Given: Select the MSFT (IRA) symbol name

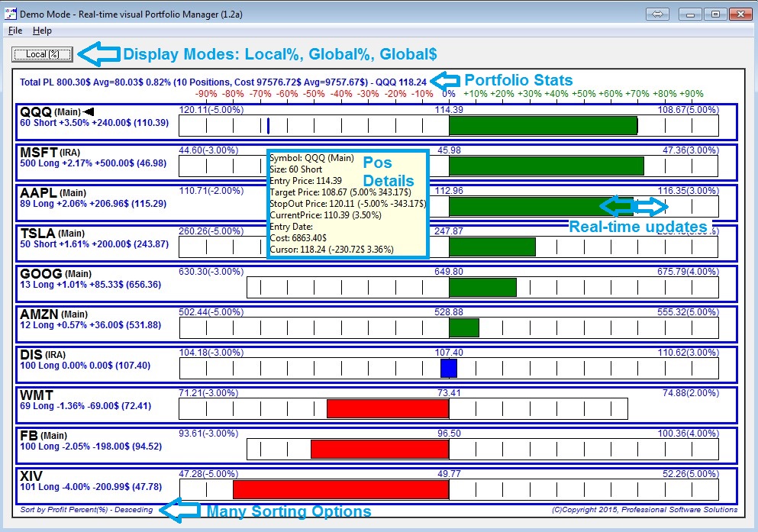Looking at the screenshot, I should [x=50, y=152].
